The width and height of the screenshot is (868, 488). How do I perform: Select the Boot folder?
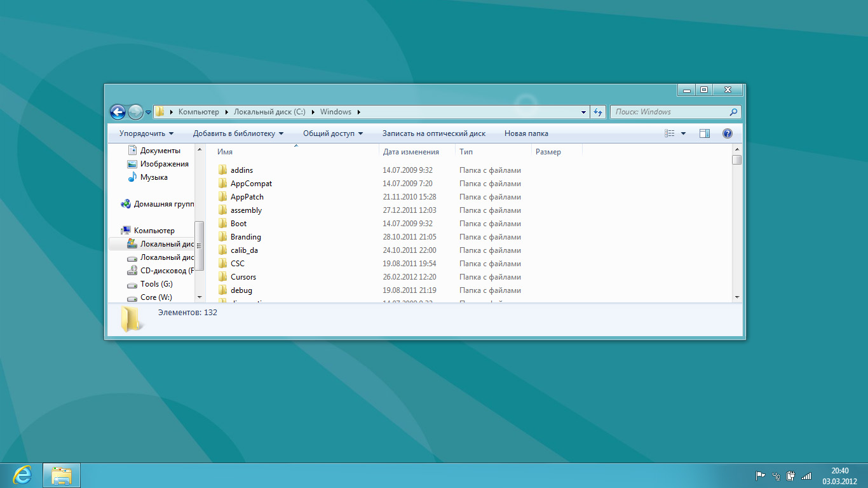[238, 224]
